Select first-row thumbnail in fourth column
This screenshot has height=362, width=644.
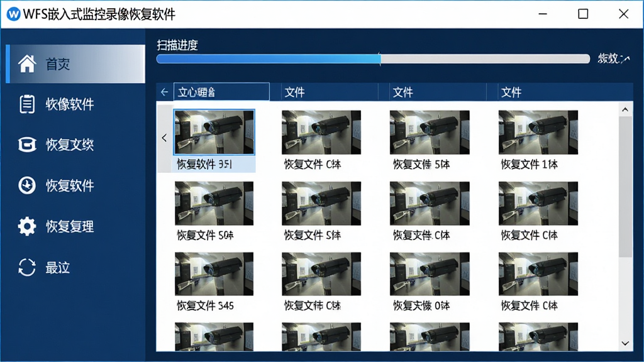tap(538, 132)
